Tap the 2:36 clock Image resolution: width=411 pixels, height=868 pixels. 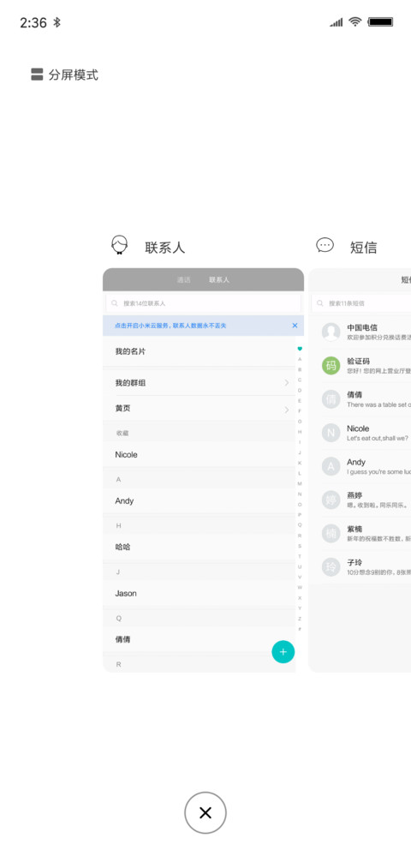(33, 22)
